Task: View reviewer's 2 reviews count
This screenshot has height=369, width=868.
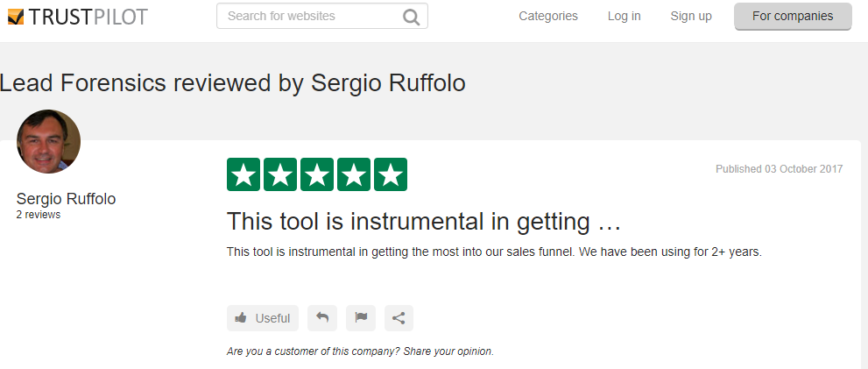Action: [x=39, y=215]
